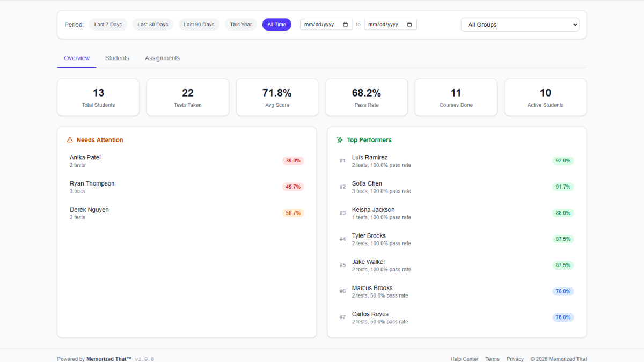The height and width of the screenshot is (362, 644).
Task: Select the Last 7 Days period
Action: [108, 25]
